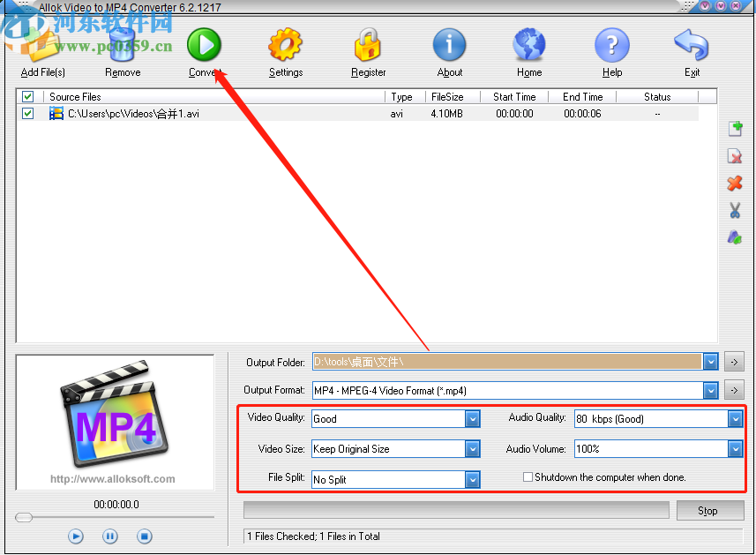756x555 pixels.
Task: Select the C:\Users\pc\Videos\合并1.avi row
Action: coord(357,114)
